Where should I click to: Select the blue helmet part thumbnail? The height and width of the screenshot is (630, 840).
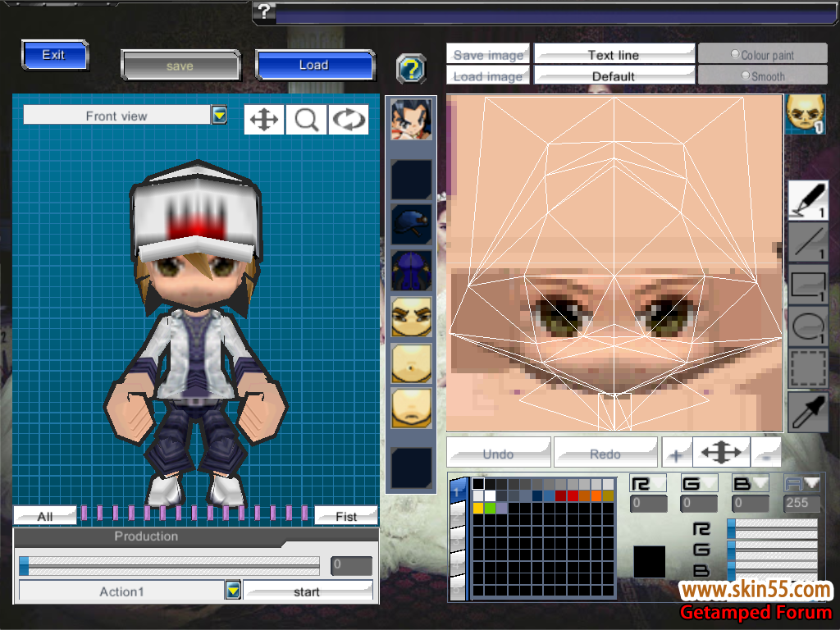[411, 225]
